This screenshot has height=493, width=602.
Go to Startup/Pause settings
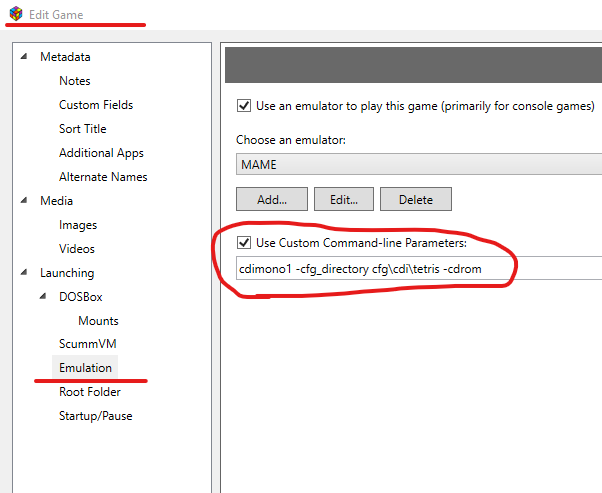click(96, 416)
